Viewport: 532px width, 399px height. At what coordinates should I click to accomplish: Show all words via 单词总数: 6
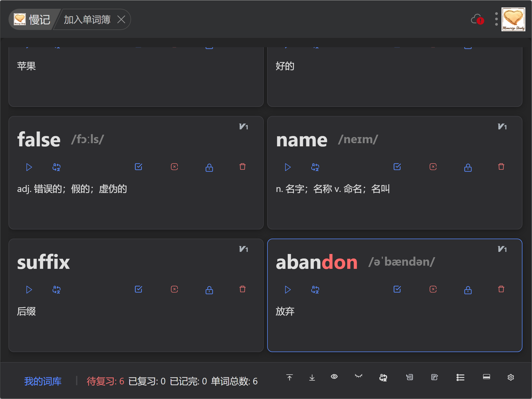click(234, 381)
